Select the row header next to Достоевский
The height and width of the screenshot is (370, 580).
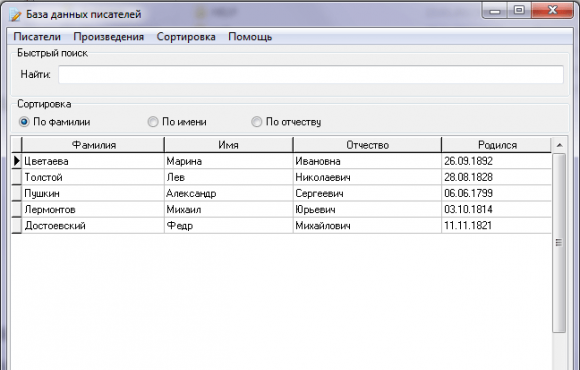point(17,225)
